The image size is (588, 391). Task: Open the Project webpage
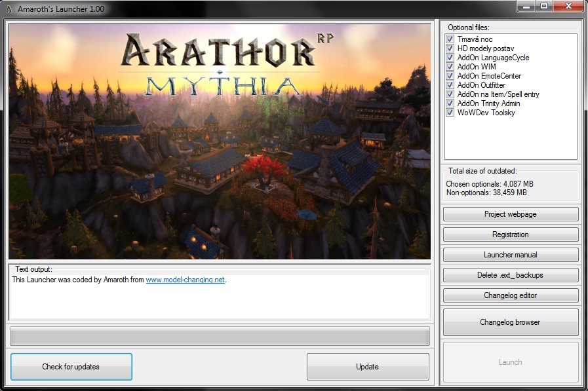[x=511, y=214]
